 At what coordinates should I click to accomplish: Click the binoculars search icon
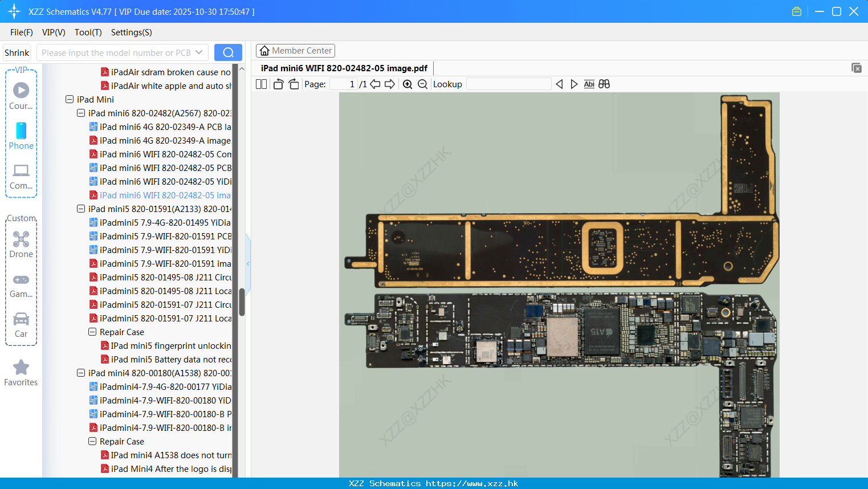pyautogui.click(x=604, y=84)
